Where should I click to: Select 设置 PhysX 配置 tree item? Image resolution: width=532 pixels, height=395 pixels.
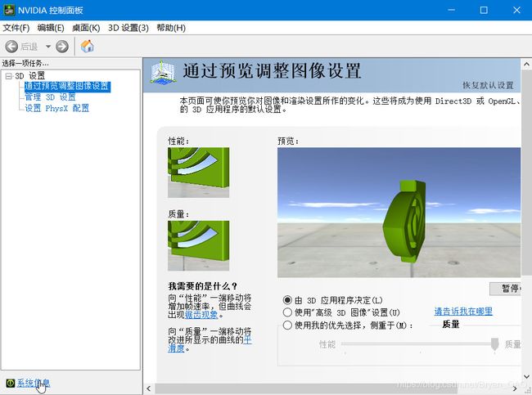point(57,109)
